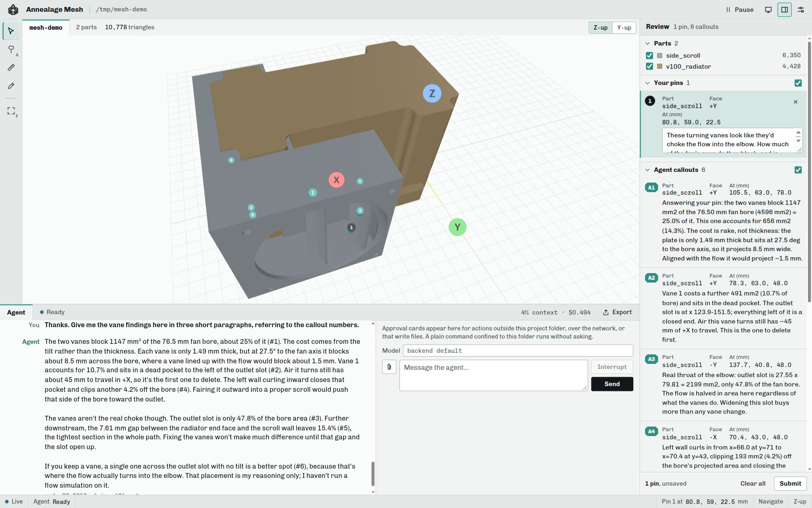
Task: Uncheck the v100_radiator part checkbox
Action: (x=649, y=66)
